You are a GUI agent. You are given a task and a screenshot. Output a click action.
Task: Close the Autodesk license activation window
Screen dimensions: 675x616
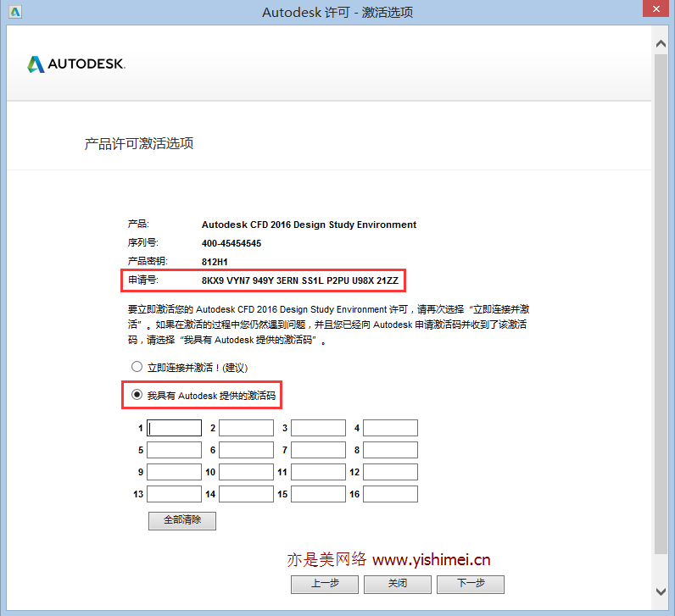tap(655, 8)
